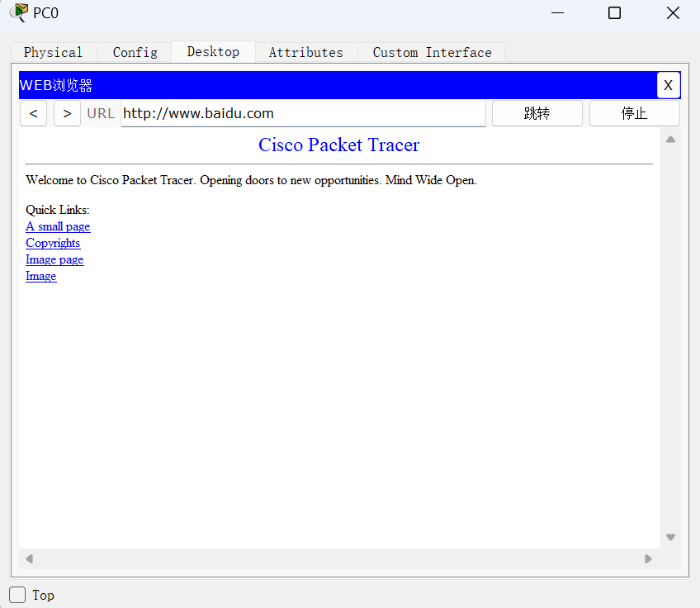
Task: Click the WEB浏览器 title label
Action: pyautogui.click(x=56, y=85)
